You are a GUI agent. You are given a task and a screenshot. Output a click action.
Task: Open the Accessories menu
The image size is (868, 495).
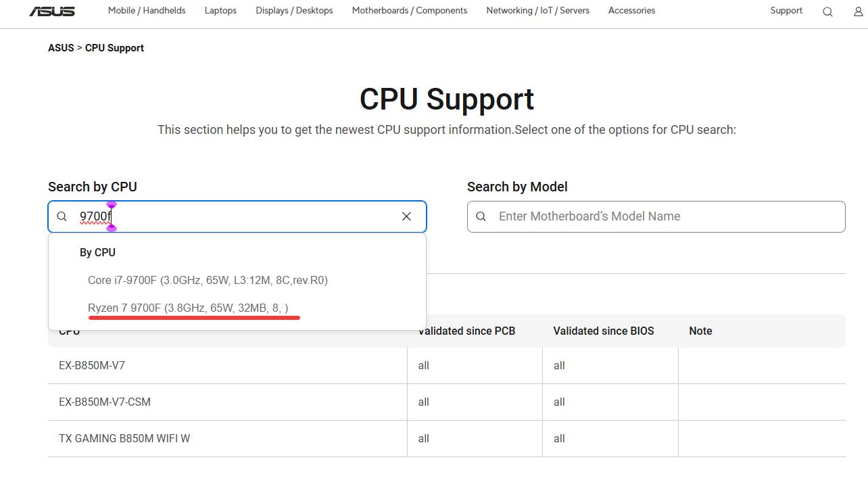click(631, 11)
